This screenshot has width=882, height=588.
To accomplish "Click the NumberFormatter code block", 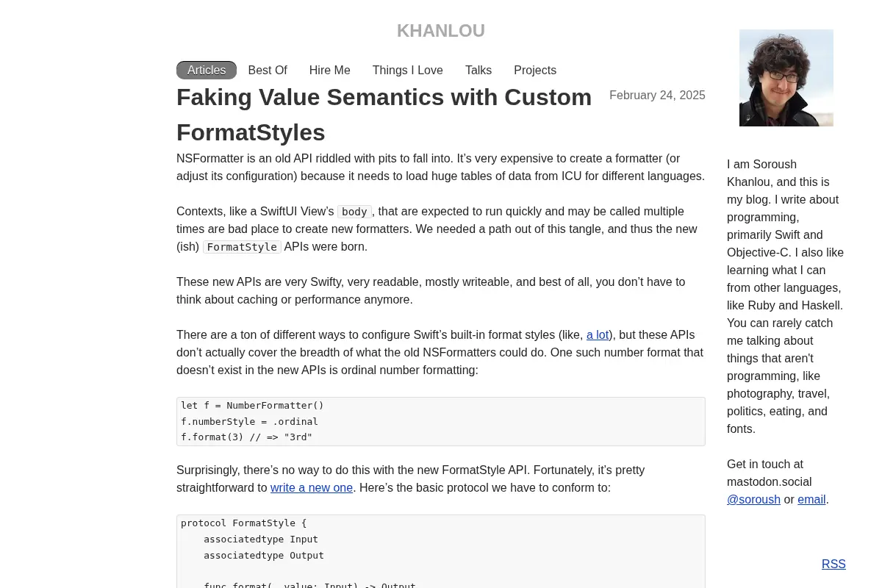I will (441, 422).
